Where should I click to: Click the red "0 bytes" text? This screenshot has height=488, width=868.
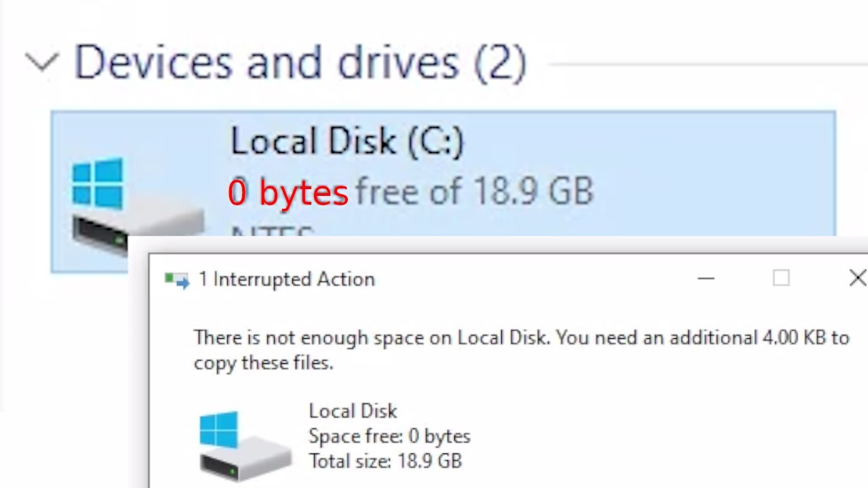288,192
